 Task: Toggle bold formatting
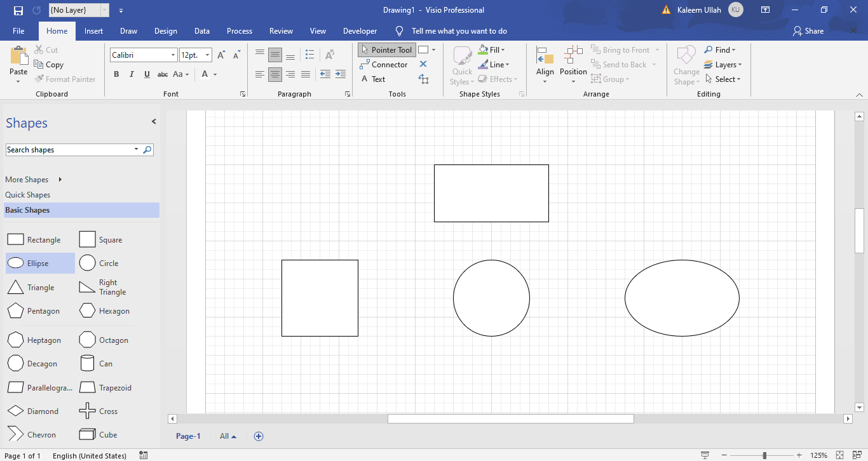(x=116, y=74)
